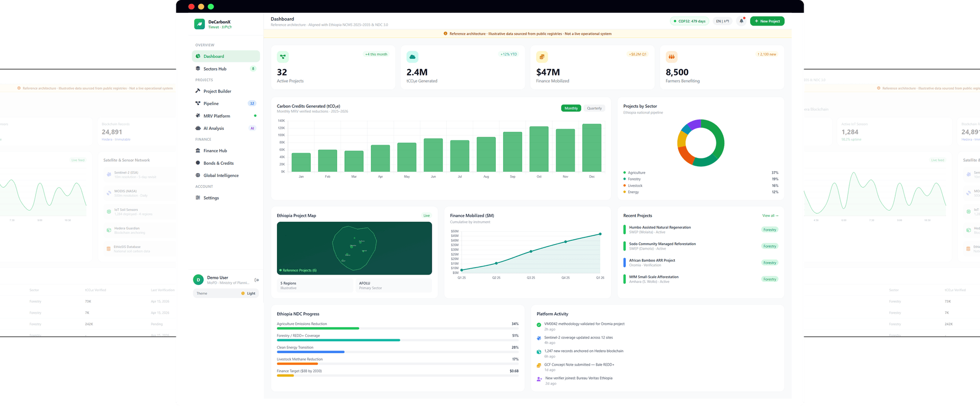This screenshot has width=980, height=406.
Task: Open Global Intelligence page
Action: point(226,176)
